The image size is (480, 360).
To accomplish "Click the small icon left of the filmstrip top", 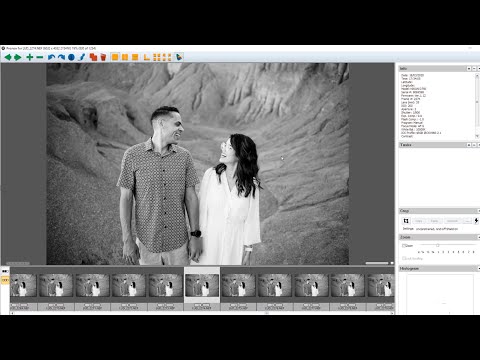I will tap(5, 271).
